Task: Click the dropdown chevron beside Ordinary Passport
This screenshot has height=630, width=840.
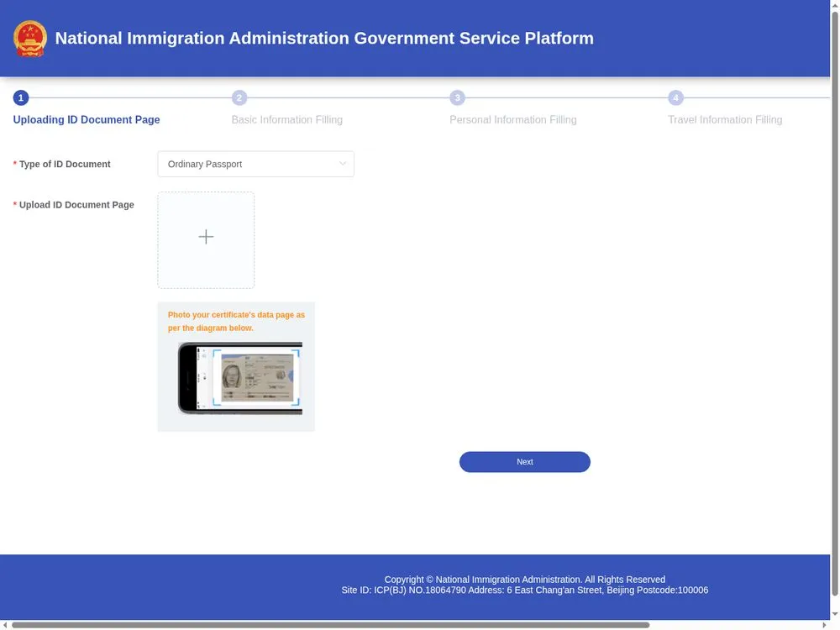Action: (343, 164)
